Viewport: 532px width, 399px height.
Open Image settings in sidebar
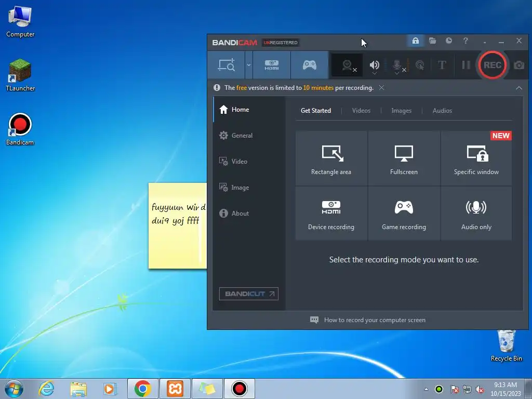tap(249, 187)
